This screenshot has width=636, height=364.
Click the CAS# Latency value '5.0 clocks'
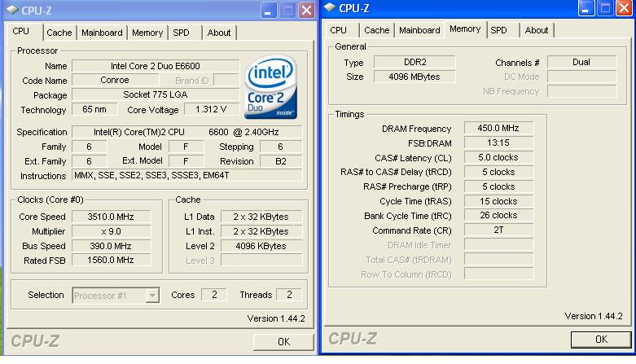[498, 157]
